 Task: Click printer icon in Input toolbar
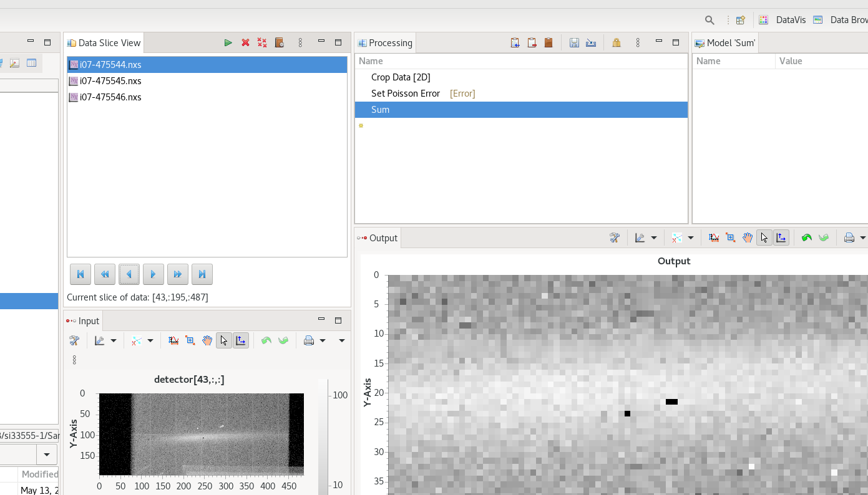coord(309,340)
